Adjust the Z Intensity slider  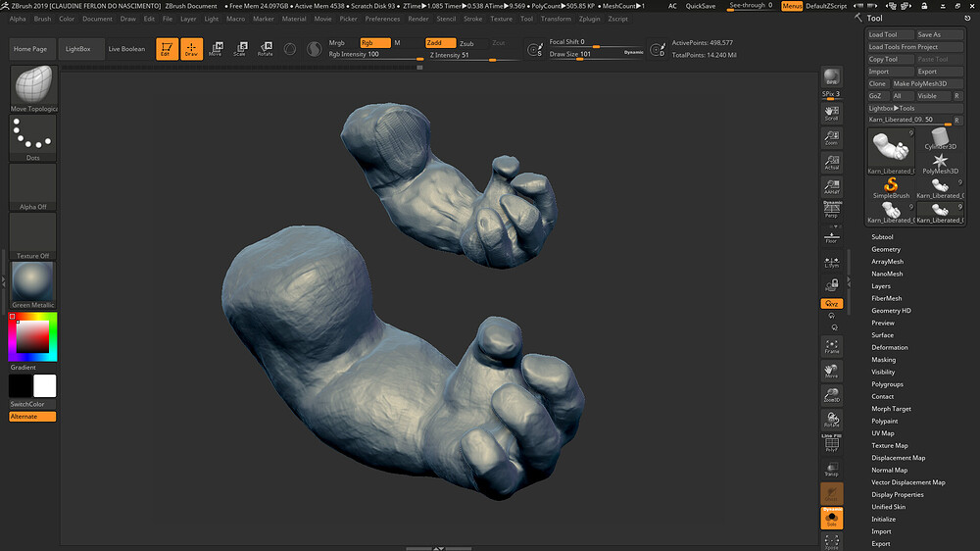click(x=473, y=55)
